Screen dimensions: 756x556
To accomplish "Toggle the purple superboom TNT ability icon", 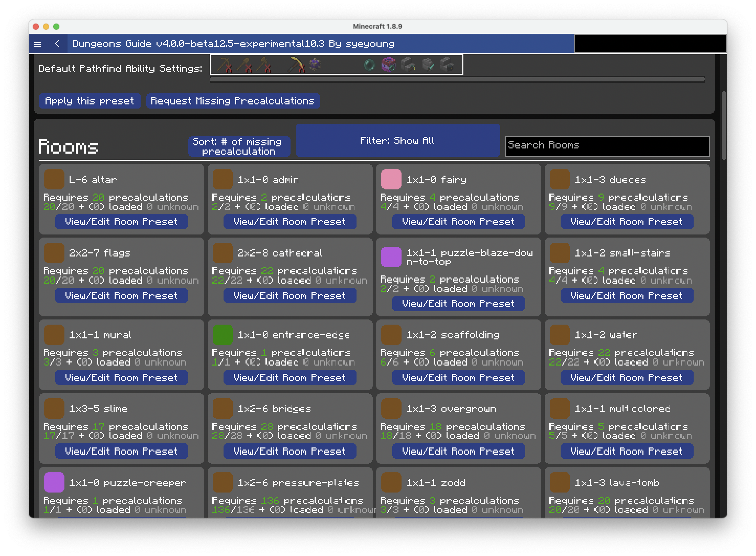I will [x=388, y=65].
